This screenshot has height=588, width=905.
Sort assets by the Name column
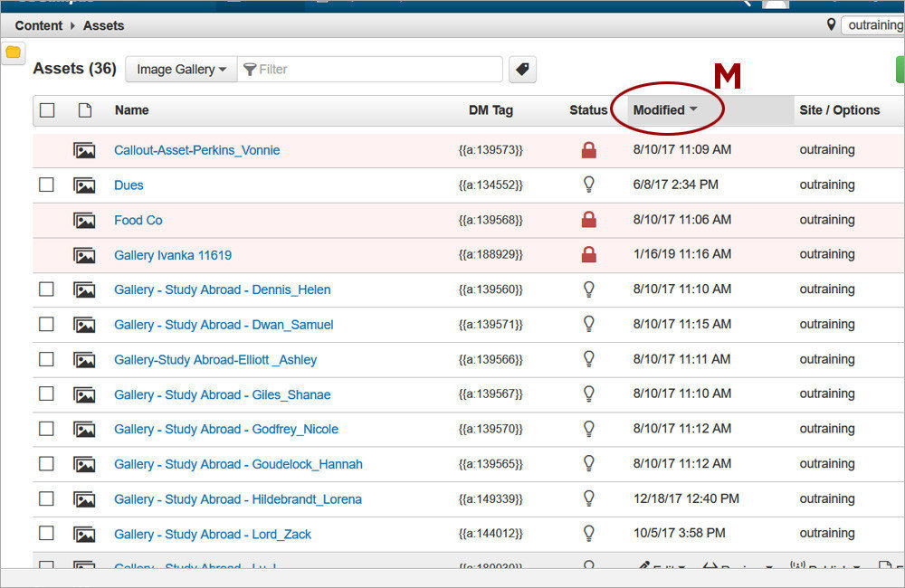click(131, 110)
